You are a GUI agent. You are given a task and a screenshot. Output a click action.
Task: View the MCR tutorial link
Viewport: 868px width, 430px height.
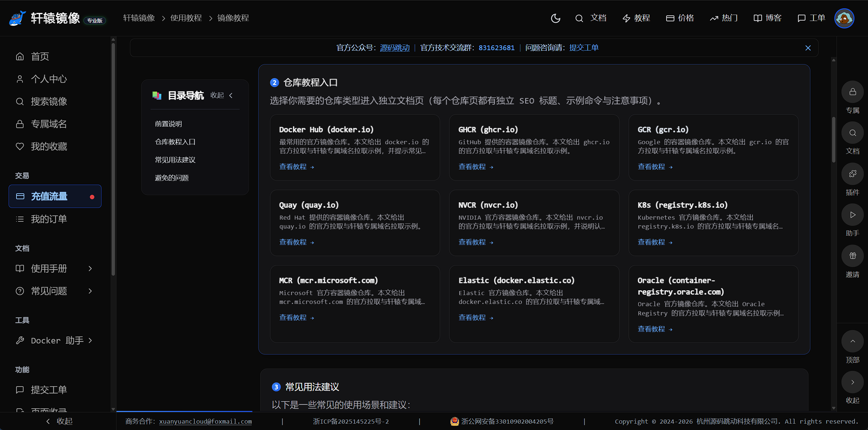(x=297, y=318)
